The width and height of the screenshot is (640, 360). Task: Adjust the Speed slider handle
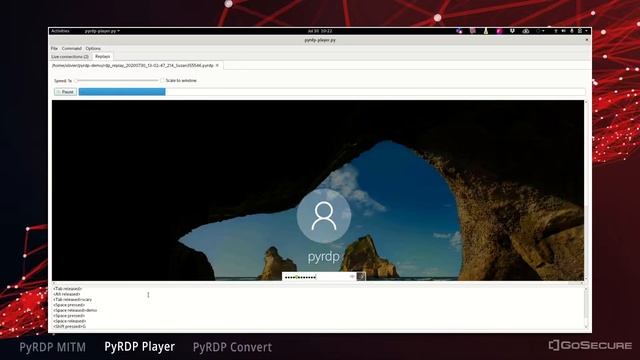76,80
